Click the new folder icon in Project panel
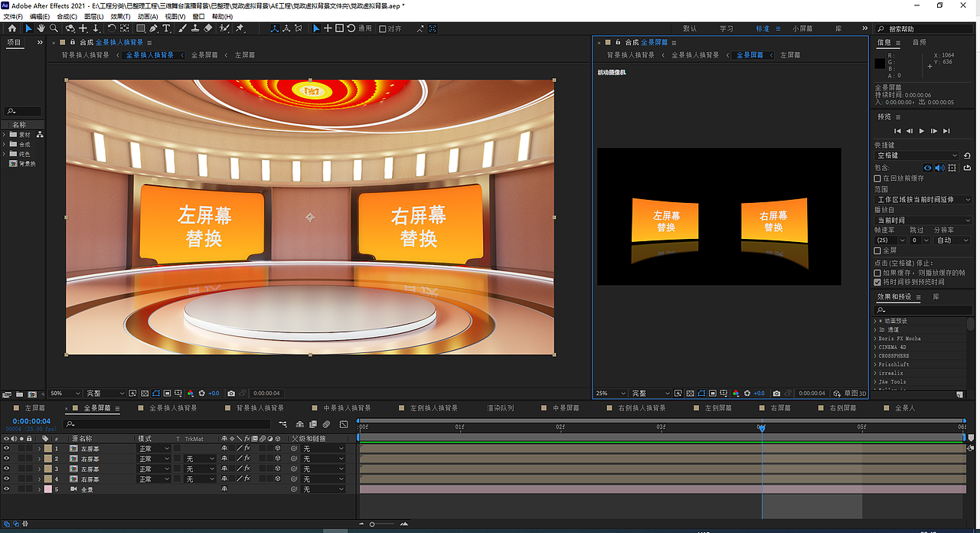The image size is (980, 533). tap(19, 394)
